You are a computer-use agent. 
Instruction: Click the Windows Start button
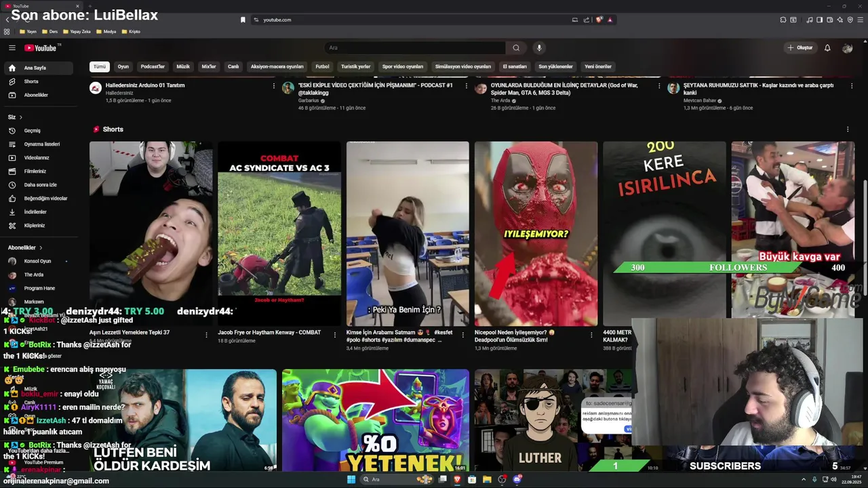tap(351, 479)
